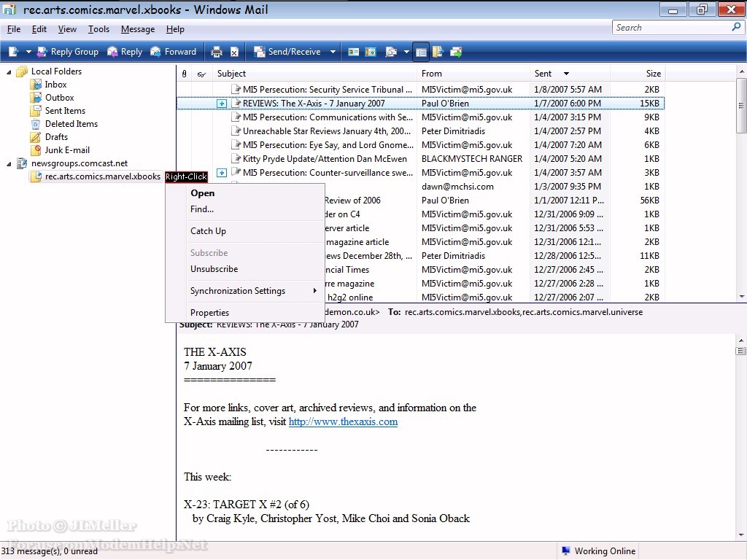Click the preview pane scroll-down arrow

(741, 534)
